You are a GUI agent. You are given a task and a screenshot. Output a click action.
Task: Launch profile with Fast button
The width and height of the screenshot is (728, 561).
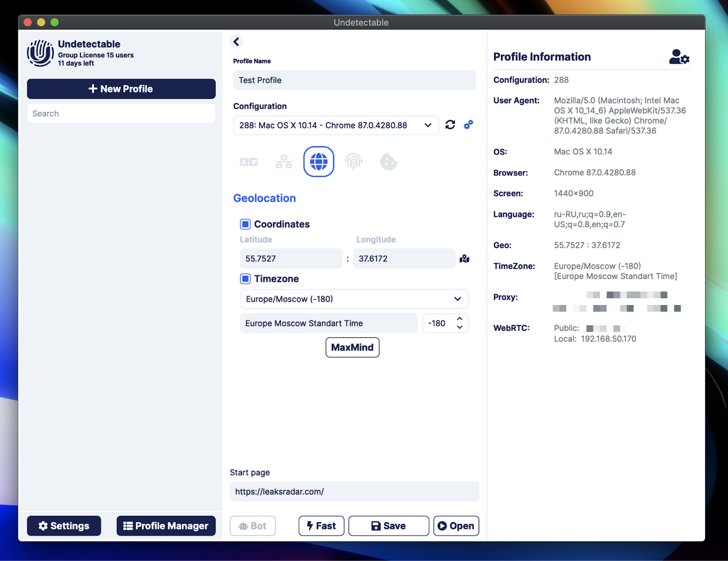(321, 526)
